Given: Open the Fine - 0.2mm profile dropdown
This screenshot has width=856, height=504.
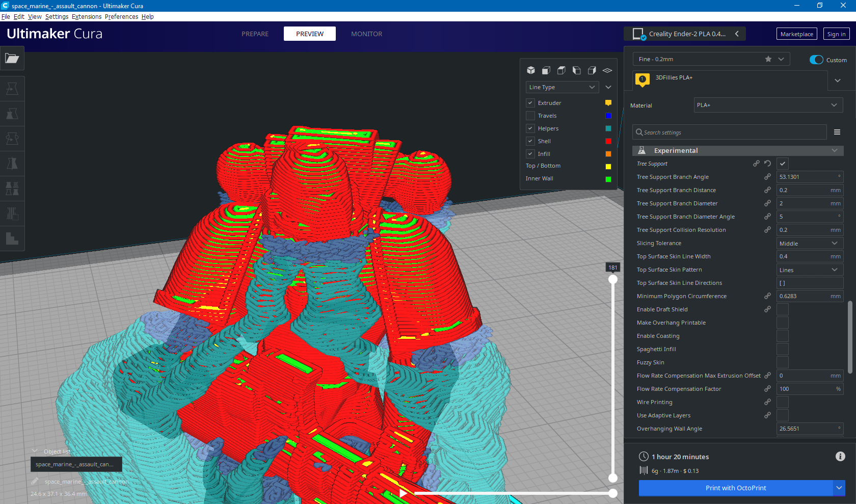Looking at the screenshot, I should pyautogui.click(x=711, y=59).
